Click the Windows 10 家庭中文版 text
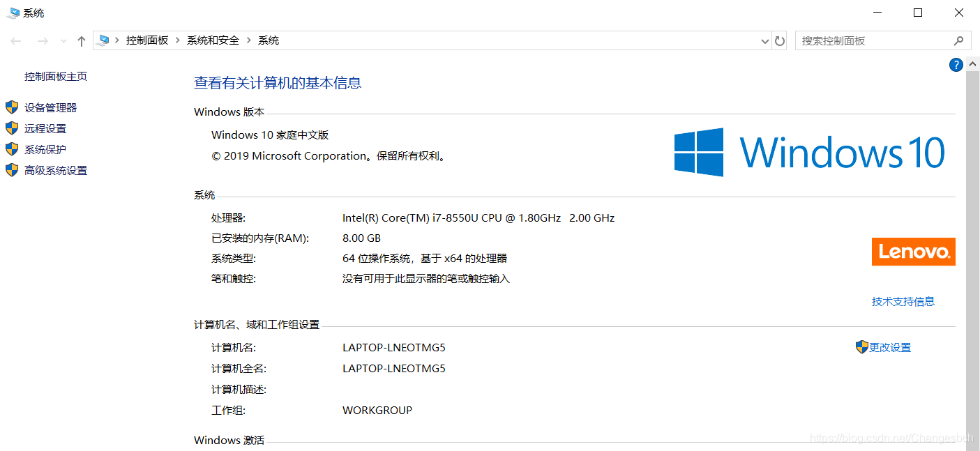Image resolution: width=980 pixels, height=451 pixels. point(270,135)
